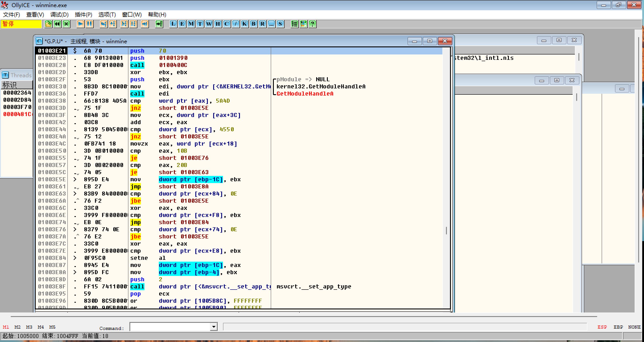Click the Run program play icon
The image size is (644, 342).
pyautogui.click(x=80, y=24)
